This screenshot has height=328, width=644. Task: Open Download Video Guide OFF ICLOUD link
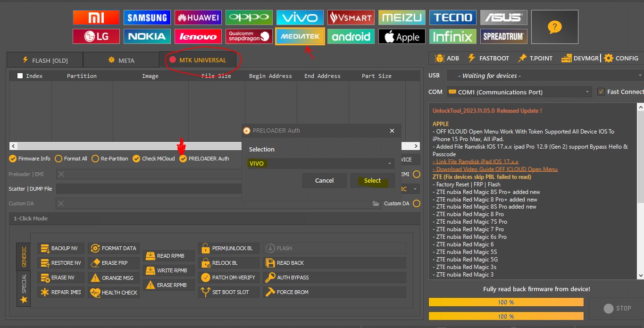495,169
